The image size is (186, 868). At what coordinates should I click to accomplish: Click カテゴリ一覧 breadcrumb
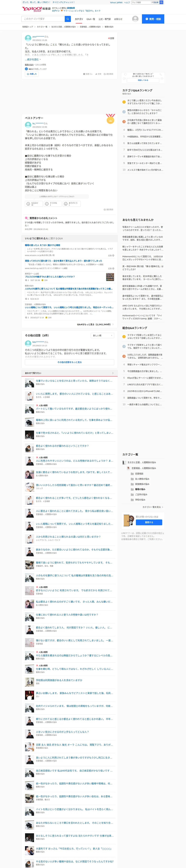pos(42,27)
